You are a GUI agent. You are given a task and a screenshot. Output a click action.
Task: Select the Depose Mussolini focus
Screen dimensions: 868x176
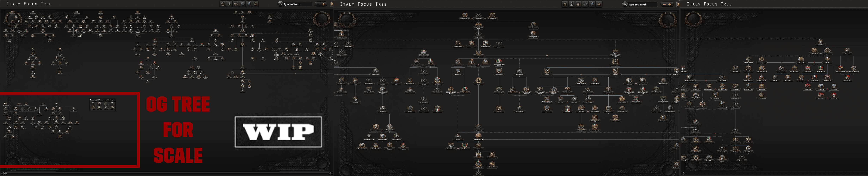pyautogui.click(x=616, y=63)
